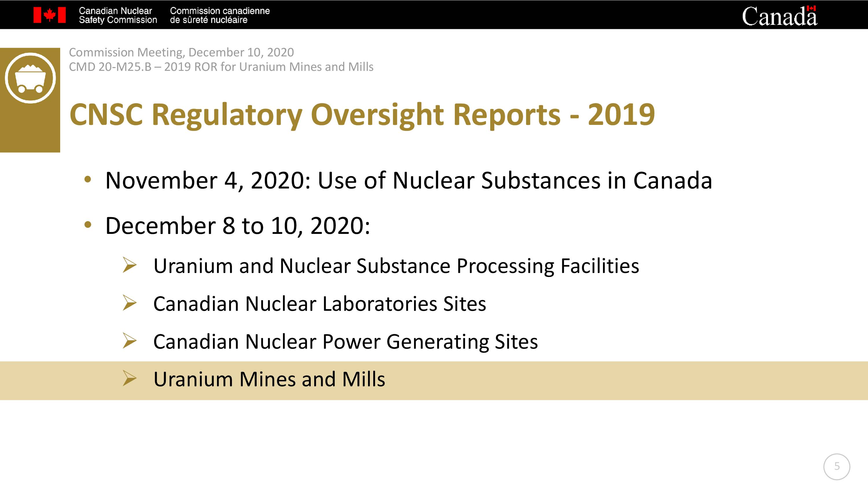The width and height of the screenshot is (868, 488).
Task: Click 'CMD 20-M25.B – 2019 ROR' subtitle line
Action: tap(221, 67)
